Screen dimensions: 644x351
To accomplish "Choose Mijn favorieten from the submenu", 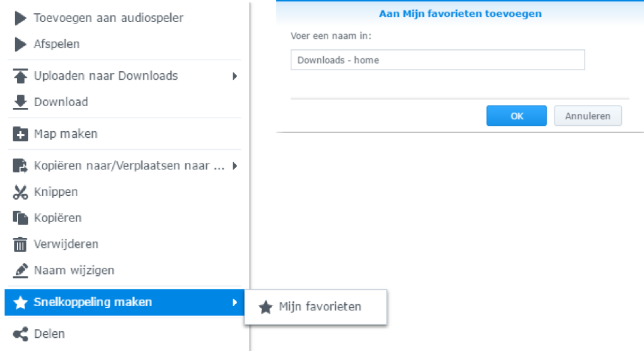I will [315, 307].
